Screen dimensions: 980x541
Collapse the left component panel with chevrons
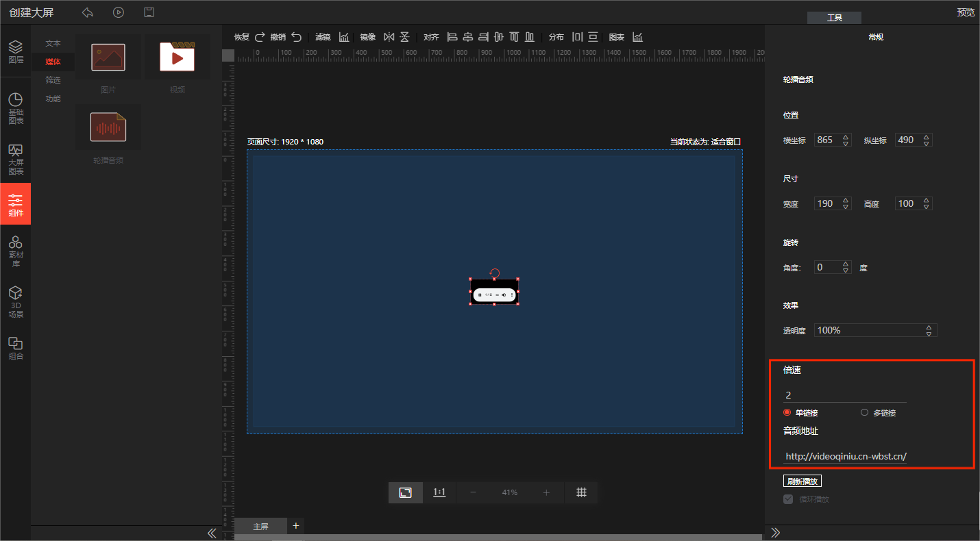[212, 533]
